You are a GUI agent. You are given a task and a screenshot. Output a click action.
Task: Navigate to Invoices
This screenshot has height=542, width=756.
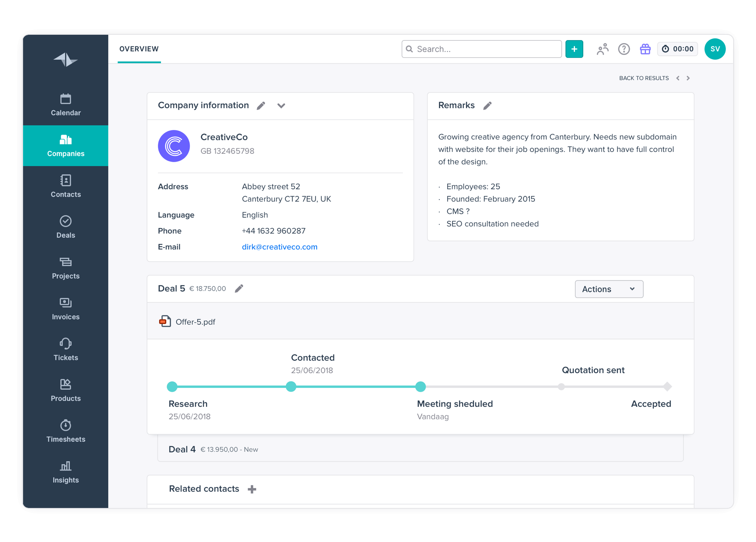[65, 309]
